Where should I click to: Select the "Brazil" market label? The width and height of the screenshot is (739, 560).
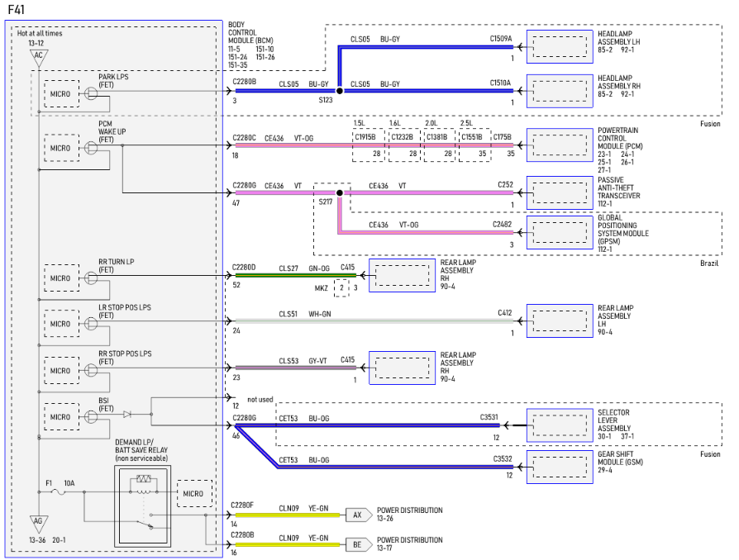coord(709,263)
